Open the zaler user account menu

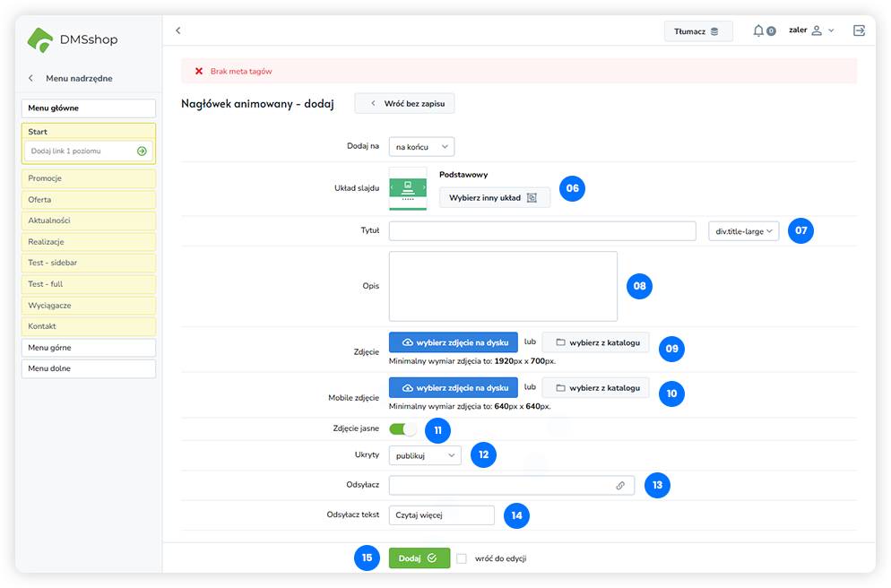tap(810, 30)
